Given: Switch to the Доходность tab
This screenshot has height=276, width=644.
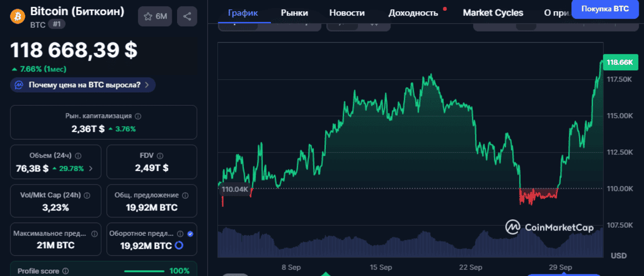Looking at the screenshot, I should click(x=413, y=13).
